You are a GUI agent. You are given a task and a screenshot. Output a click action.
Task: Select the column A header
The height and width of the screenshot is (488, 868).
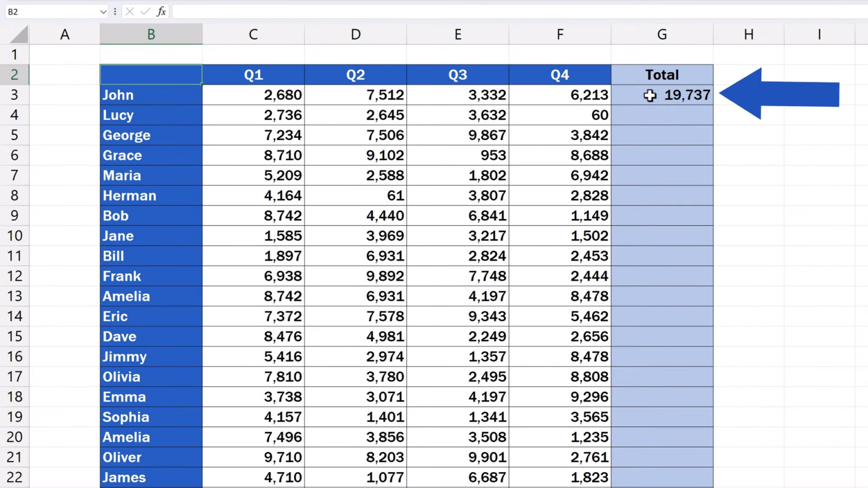[64, 34]
